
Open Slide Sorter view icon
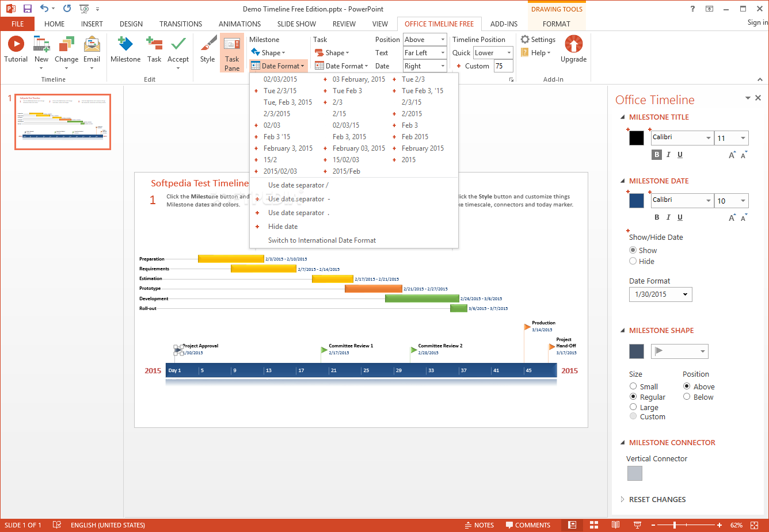click(594, 525)
